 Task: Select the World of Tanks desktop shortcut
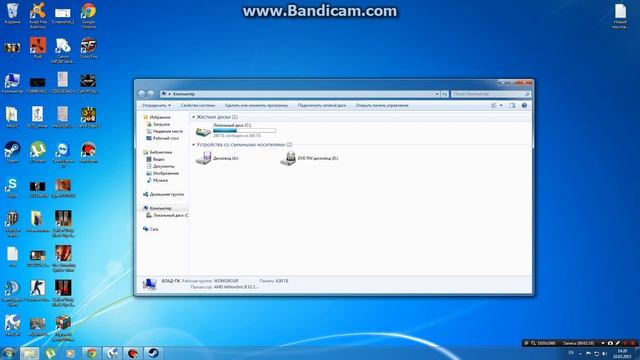[12, 224]
